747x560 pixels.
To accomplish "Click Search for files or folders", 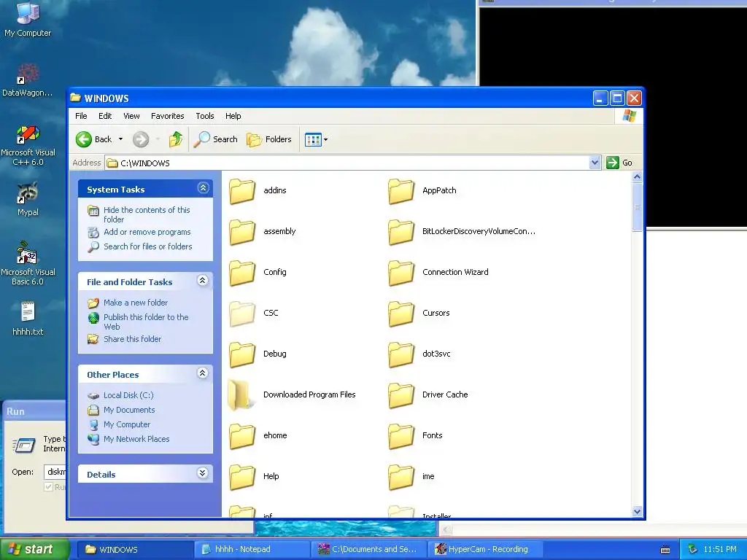I will coord(147,246).
